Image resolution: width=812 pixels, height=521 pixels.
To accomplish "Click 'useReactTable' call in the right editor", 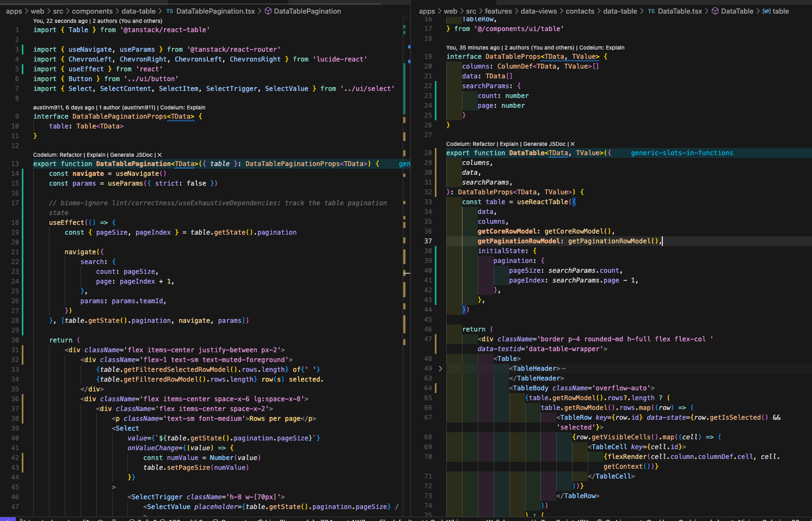I will coord(543,202).
